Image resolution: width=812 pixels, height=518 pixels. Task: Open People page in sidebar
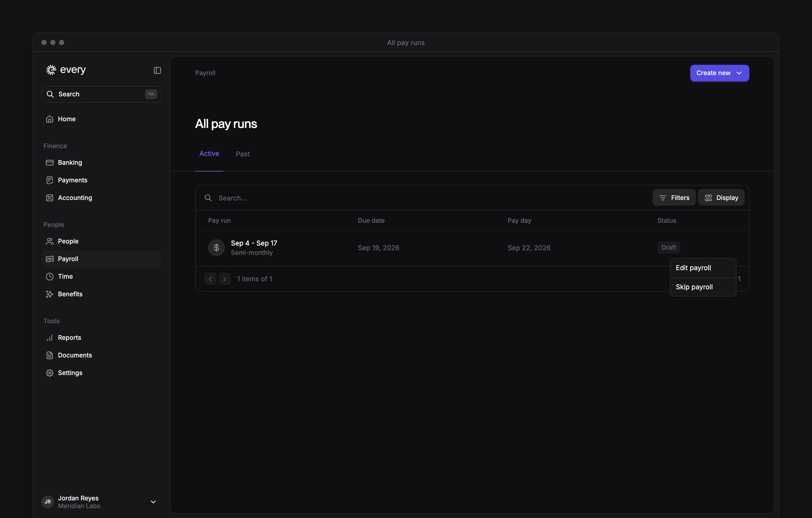coord(101,241)
